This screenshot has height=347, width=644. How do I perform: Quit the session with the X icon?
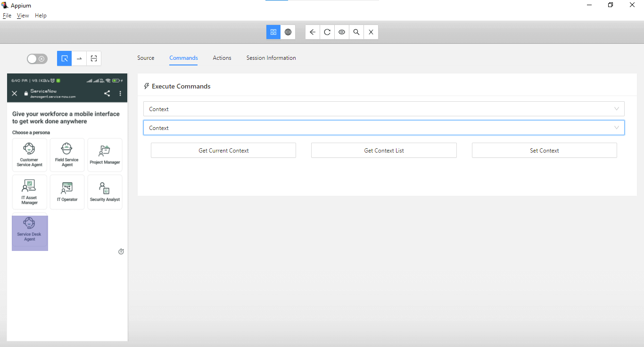coord(371,32)
